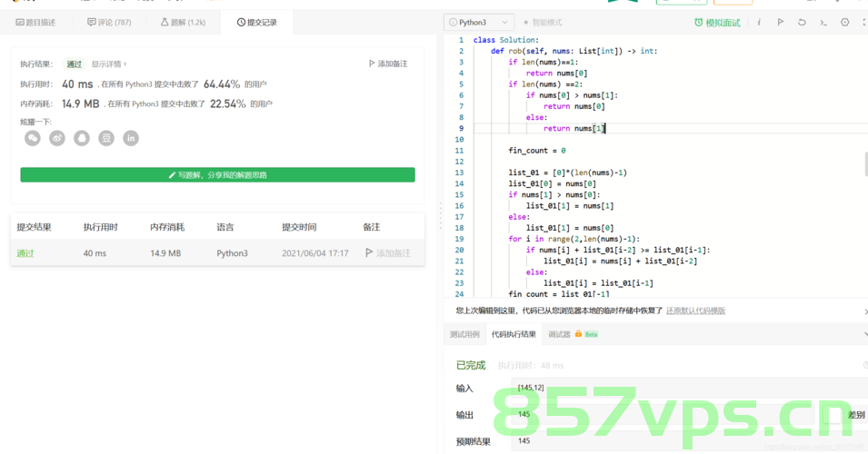Select 代码执行结果 tab
Screen dimensions: 868x454
point(514,334)
